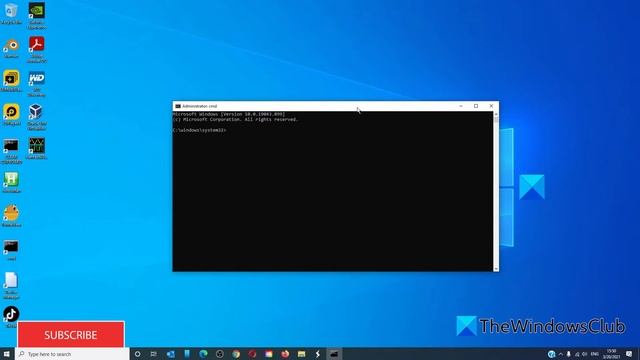640x360 pixels.
Task: Select the cmd shortcut above the blank document icon
Action: tap(11, 250)
